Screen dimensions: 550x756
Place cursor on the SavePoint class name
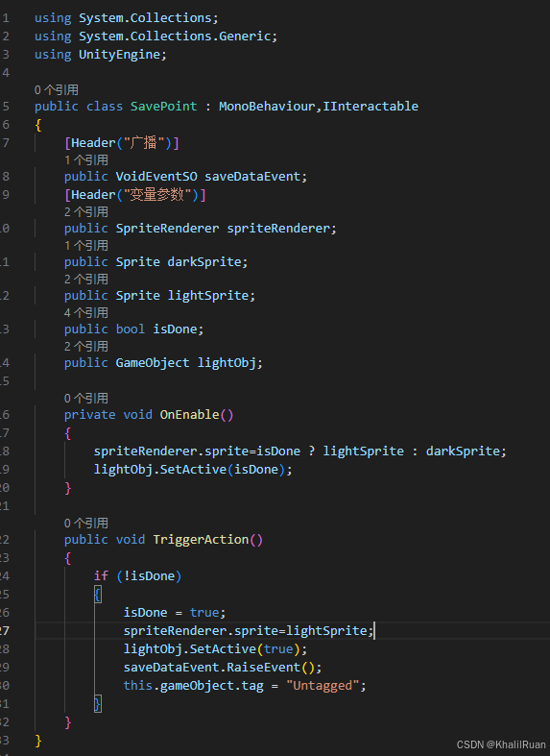click(x=164, y=106)
